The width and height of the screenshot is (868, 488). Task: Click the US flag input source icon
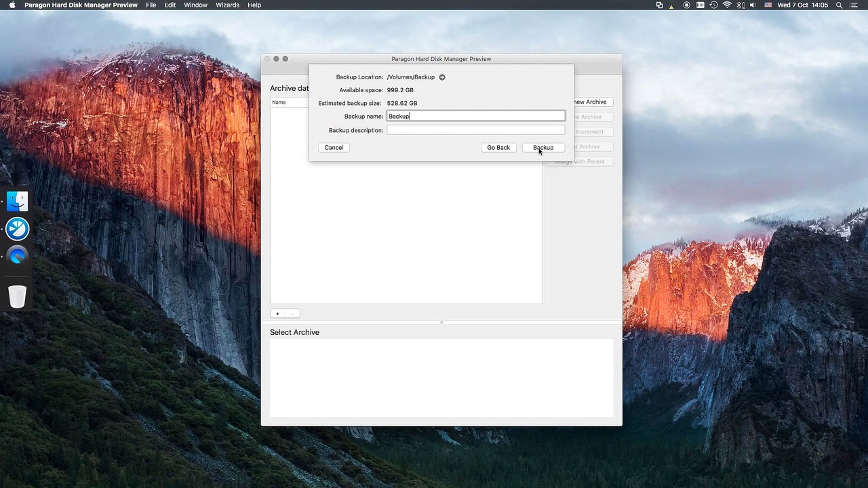click(x=768, y=5)
